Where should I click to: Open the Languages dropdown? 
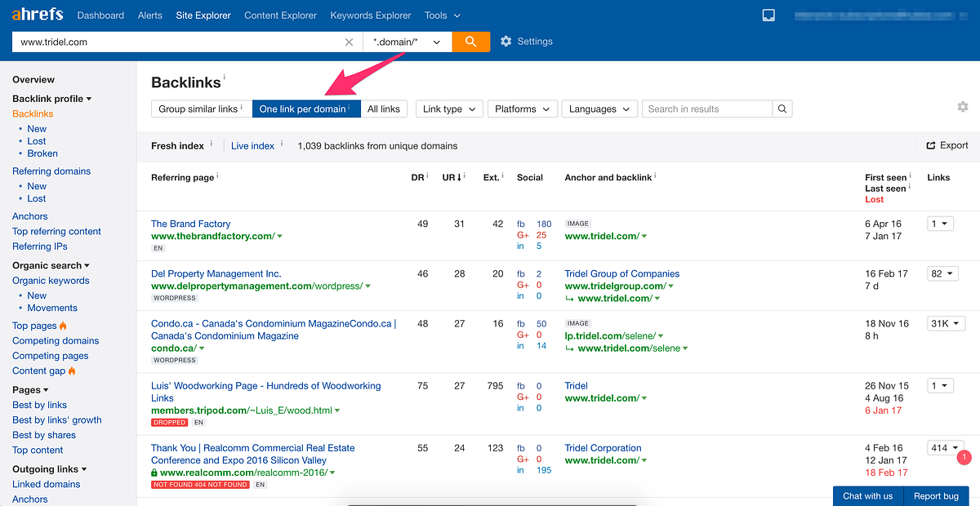[599, 109]
